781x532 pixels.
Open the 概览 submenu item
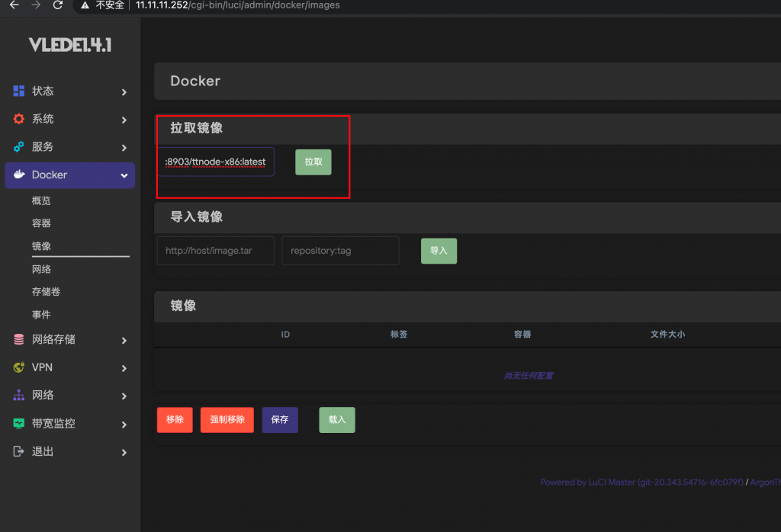[41, 200]
